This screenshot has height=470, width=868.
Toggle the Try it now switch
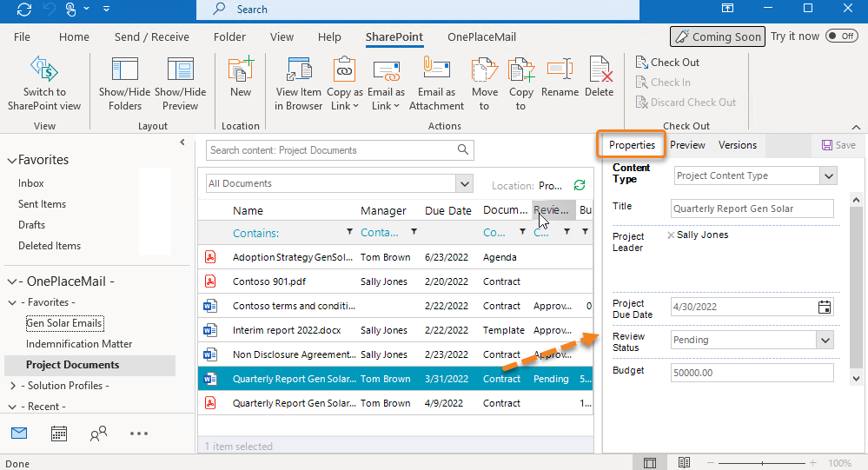pos(841,36)
